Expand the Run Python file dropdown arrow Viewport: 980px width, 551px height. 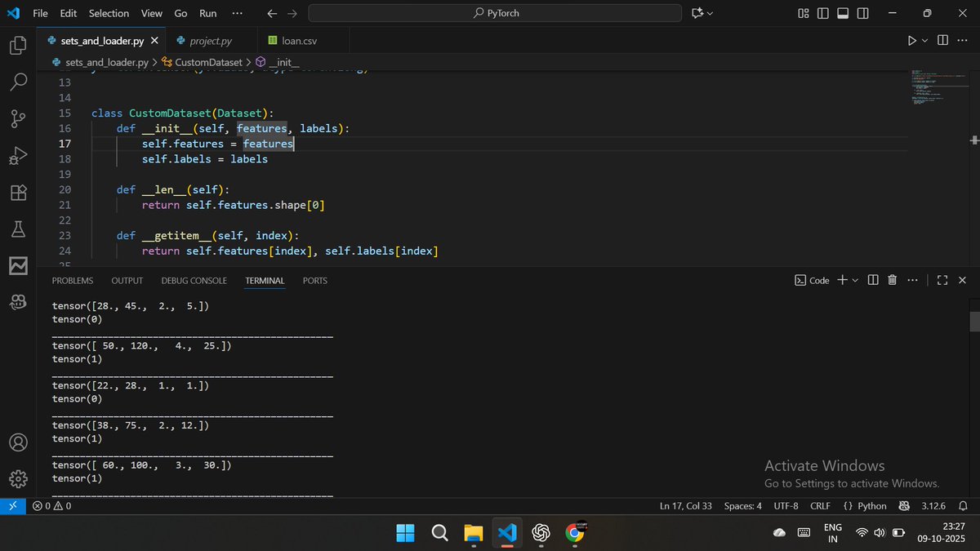coord(925,40)
